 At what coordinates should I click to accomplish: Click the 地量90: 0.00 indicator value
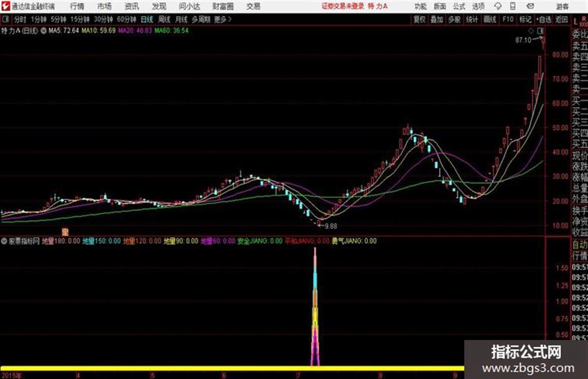click(x=180, y=241)
